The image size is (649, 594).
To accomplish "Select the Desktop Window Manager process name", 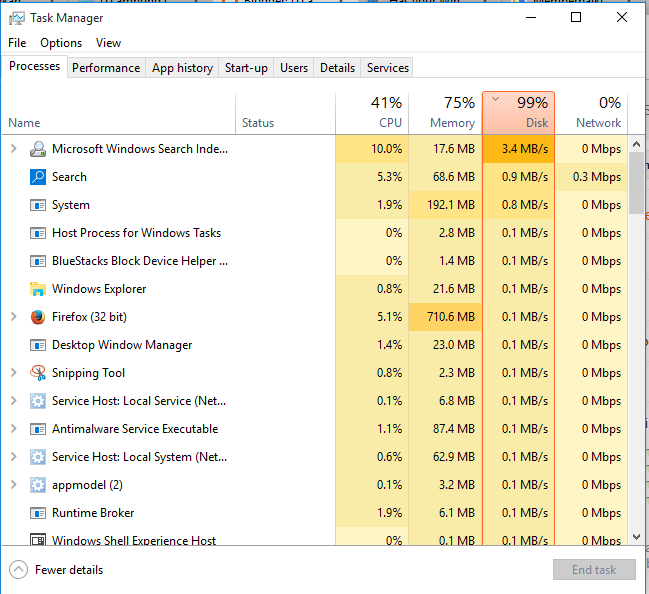I will pyautogui.click(x=122, y=345).
